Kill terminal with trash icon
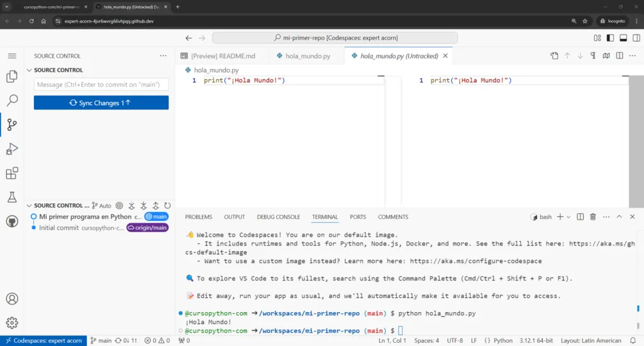644x346 pixels. [593, 217]
